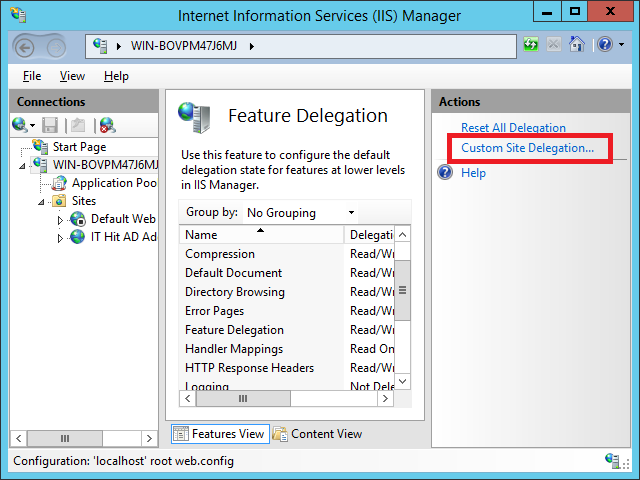640x480 pixels.
Task: Click the server icon in address bar
Action: tap(100, 45)
